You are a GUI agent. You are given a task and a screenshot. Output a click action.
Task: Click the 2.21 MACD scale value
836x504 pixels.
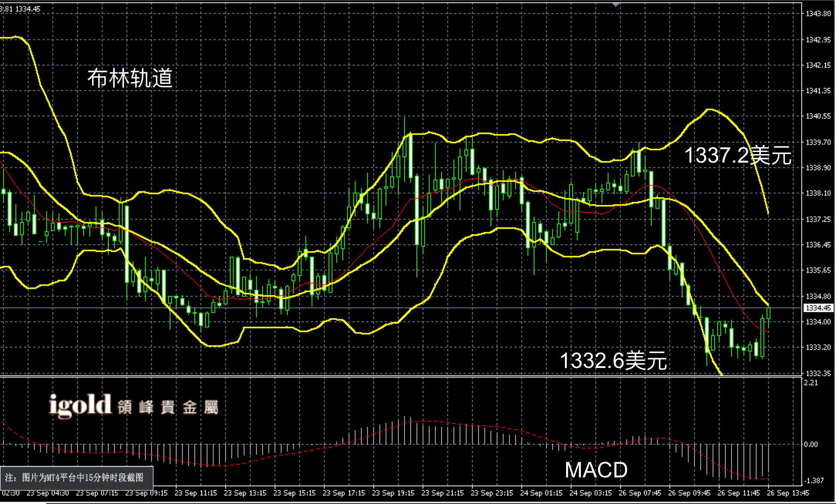tap(811, 383)
